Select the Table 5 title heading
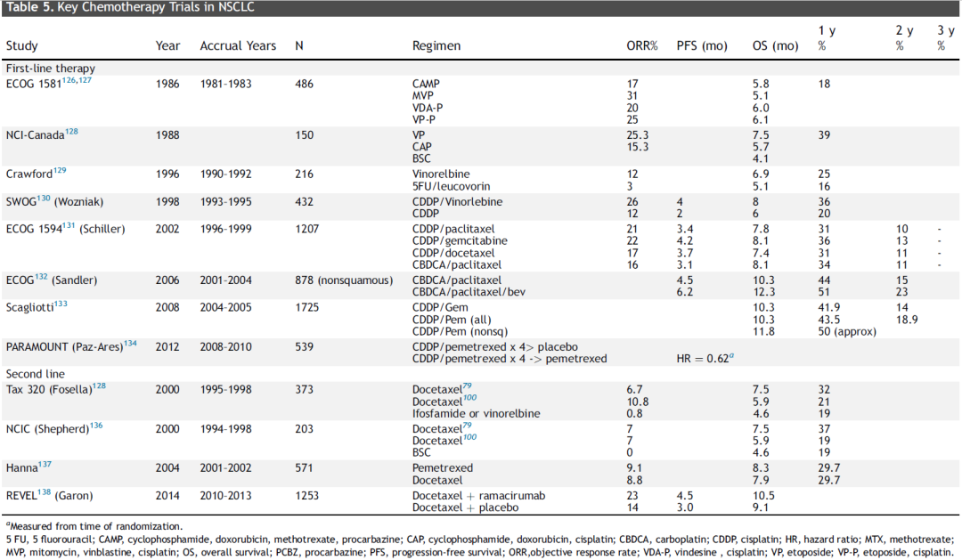Screen dimensions: 962x560 click(130, 7)
